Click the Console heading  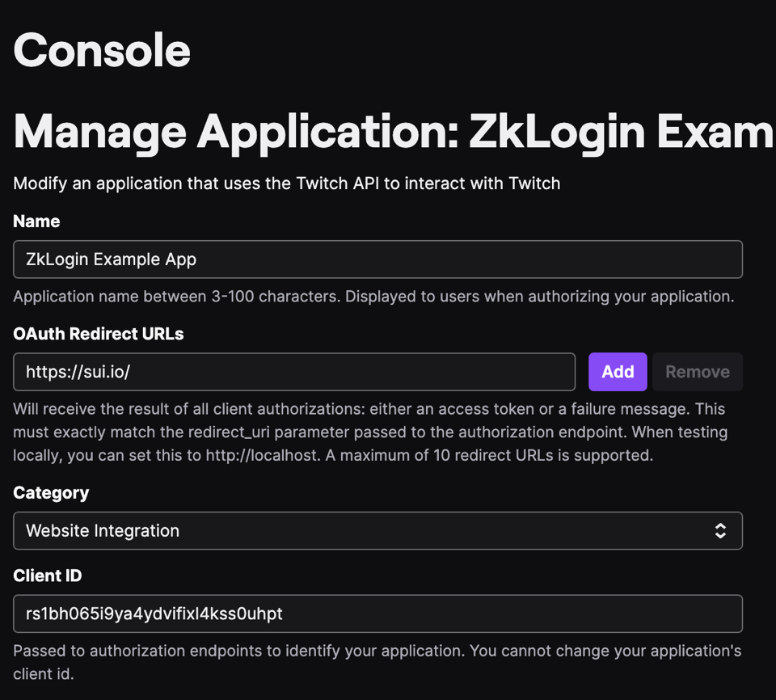tap(102, 50)
